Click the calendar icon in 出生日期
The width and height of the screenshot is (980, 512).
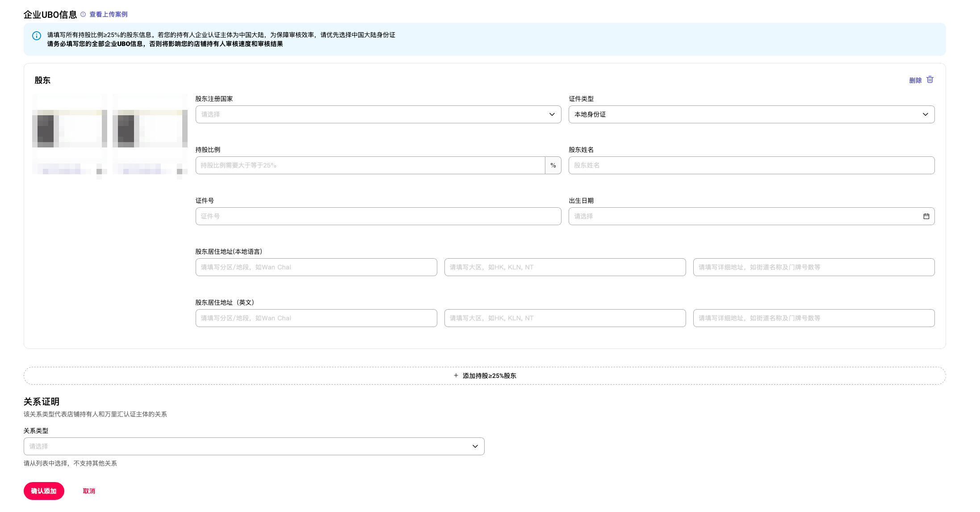pyautogui.click(x=926, y=216)
